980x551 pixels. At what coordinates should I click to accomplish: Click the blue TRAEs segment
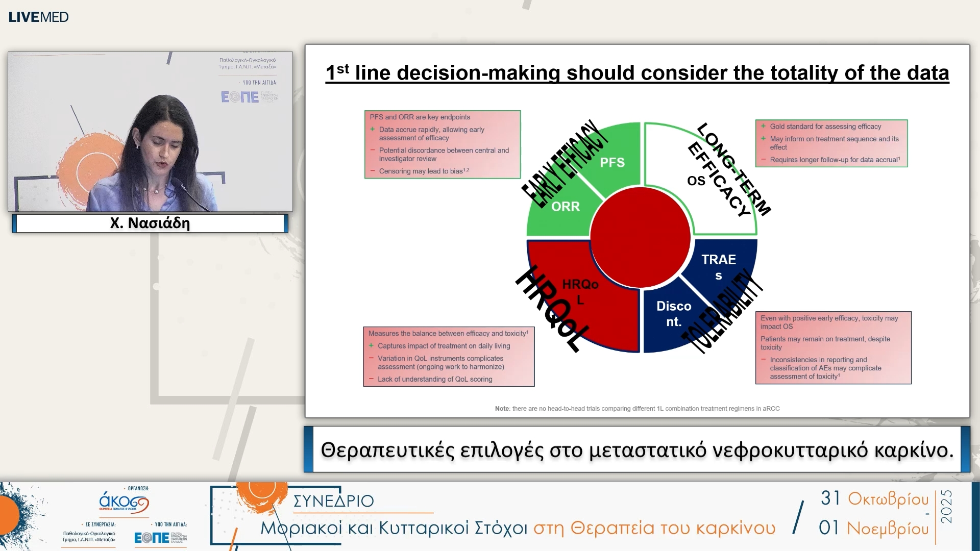pyautogui.click(x=718, y=266)
